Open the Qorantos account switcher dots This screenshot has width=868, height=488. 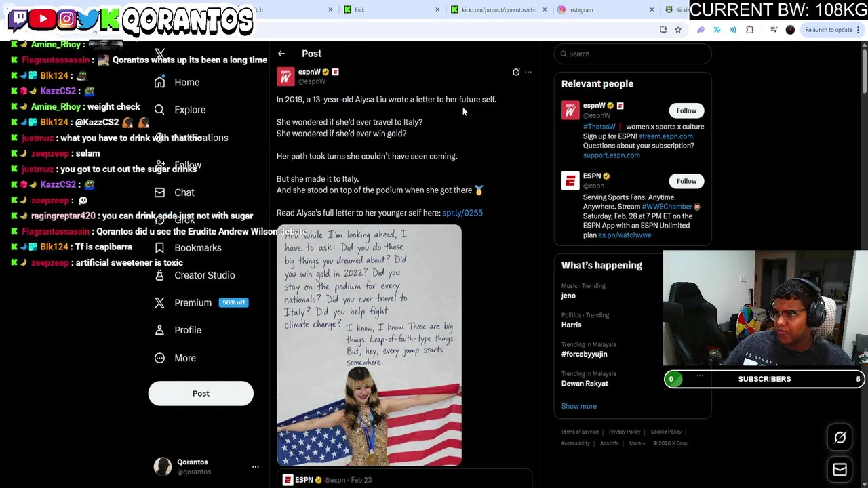(x=255, y=466)
